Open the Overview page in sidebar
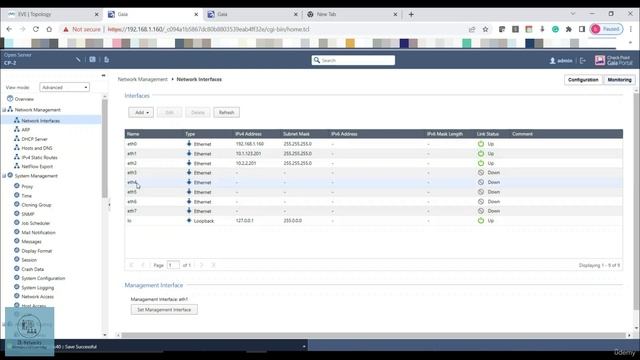 [24, 99]
